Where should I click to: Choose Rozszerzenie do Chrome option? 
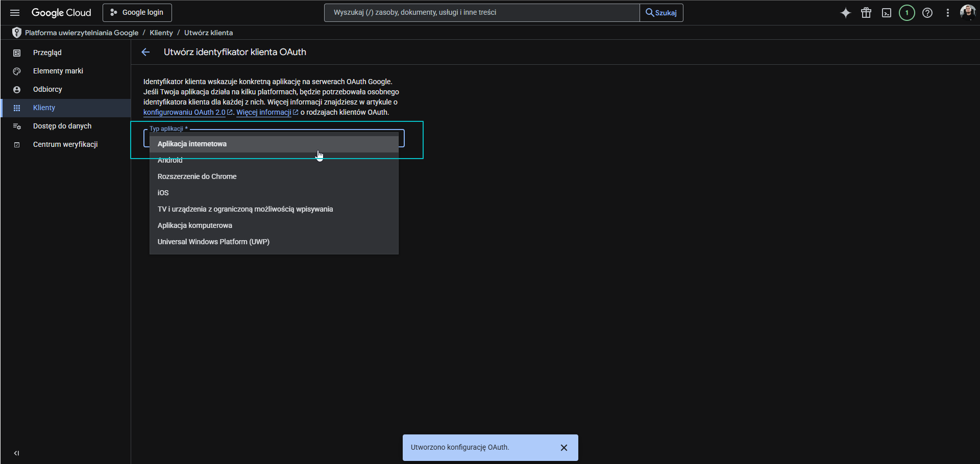(x=197, y=176)
